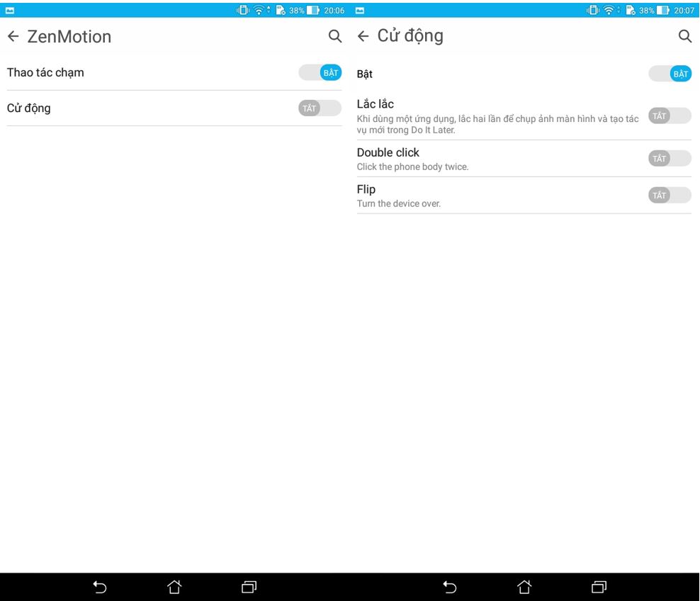Tap the battery icon in right status bar
Image resolution: width=700 pixels, height=601 pixels.
663,10
